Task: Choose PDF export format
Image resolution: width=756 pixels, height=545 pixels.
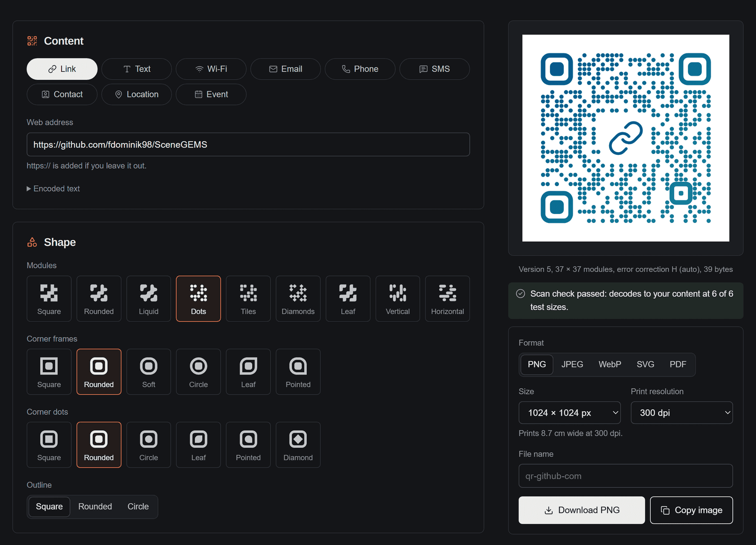Action: [x=678, y=365]
